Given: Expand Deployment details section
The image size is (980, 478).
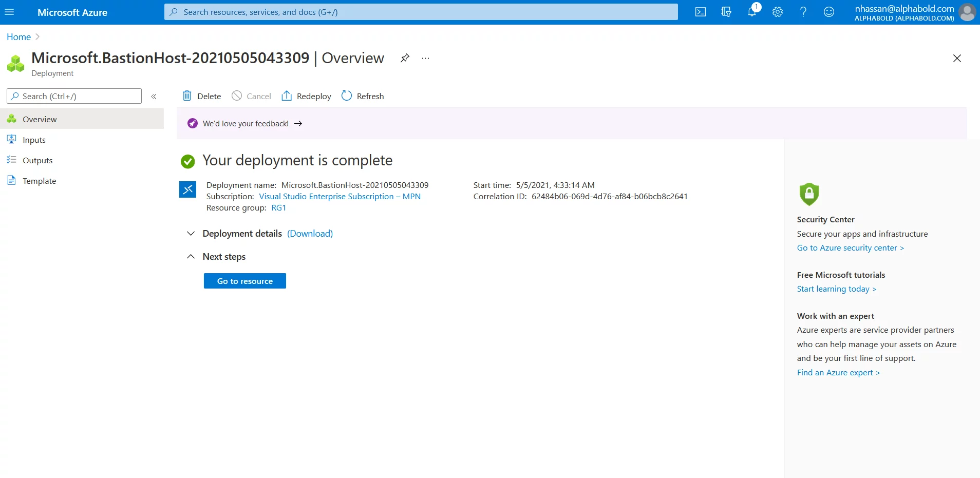Looking at the screenshot, I should tap(191, 234).
